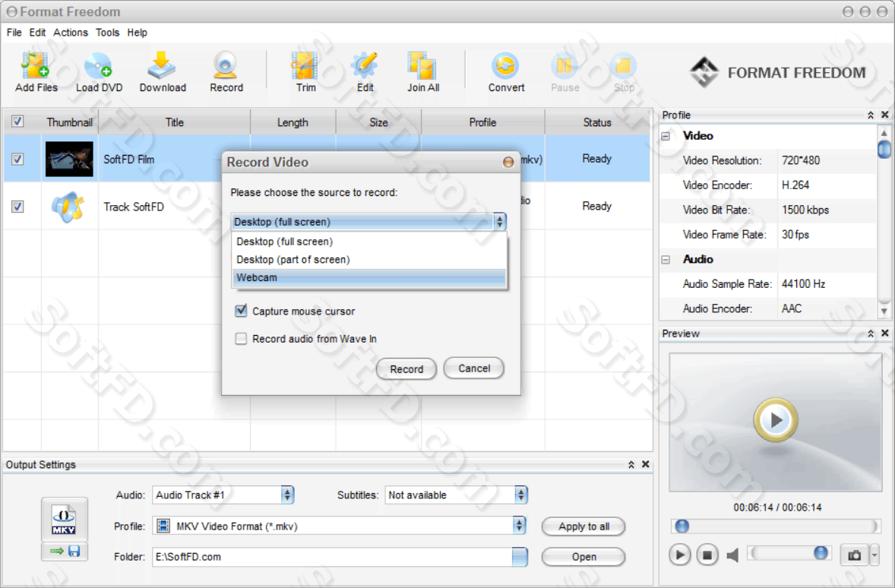Click the Track SoftFD audio thumbnail

pos(68,207)
